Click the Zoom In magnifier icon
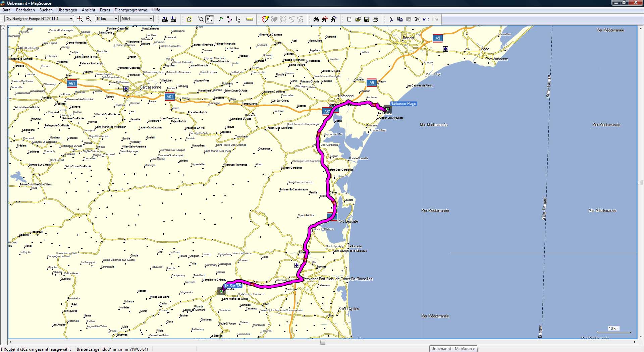 80,19
